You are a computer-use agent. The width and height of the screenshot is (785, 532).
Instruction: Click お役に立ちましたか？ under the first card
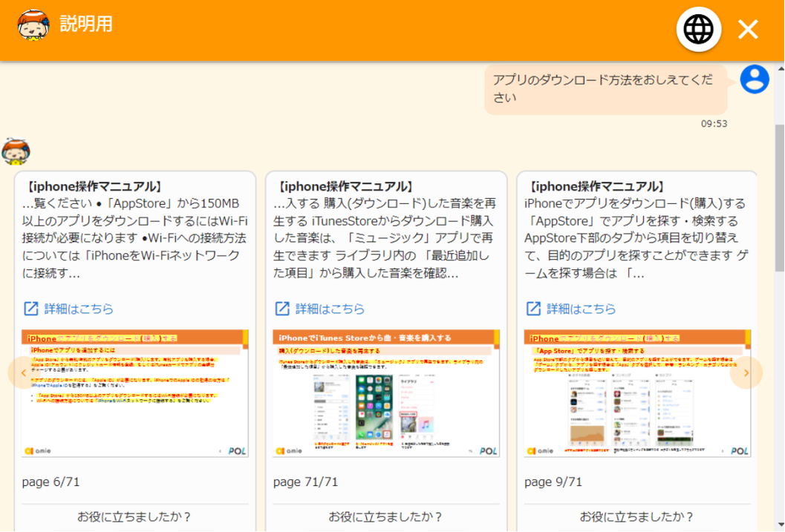(134, 517)
